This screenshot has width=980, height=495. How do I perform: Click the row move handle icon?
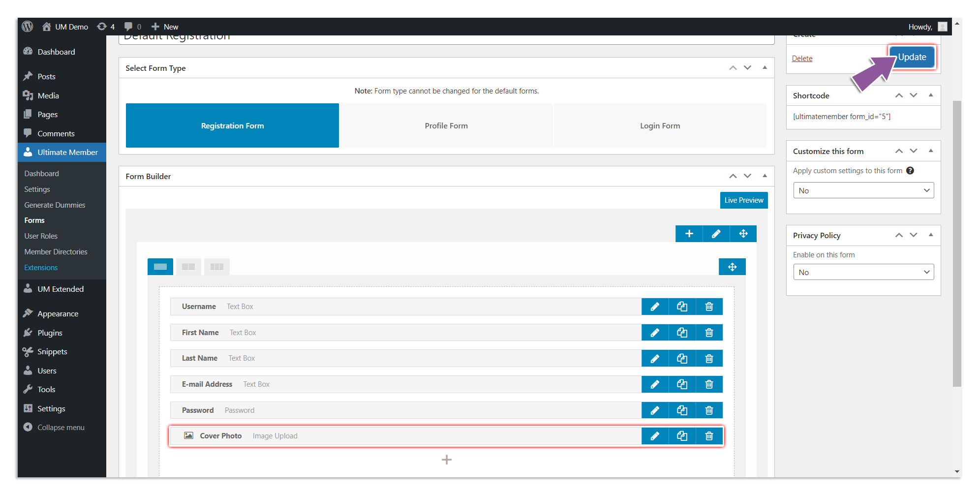(743, 234)
